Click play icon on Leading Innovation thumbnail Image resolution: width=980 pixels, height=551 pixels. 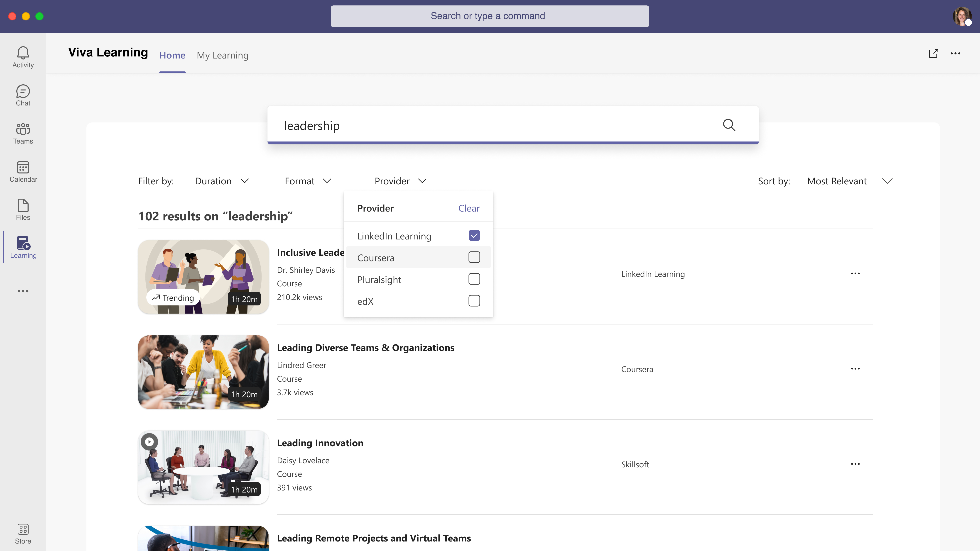149,442
